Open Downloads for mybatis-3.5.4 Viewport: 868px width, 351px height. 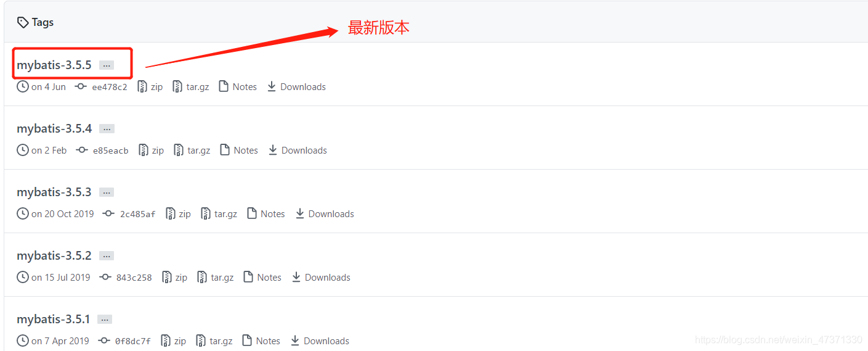304,151
